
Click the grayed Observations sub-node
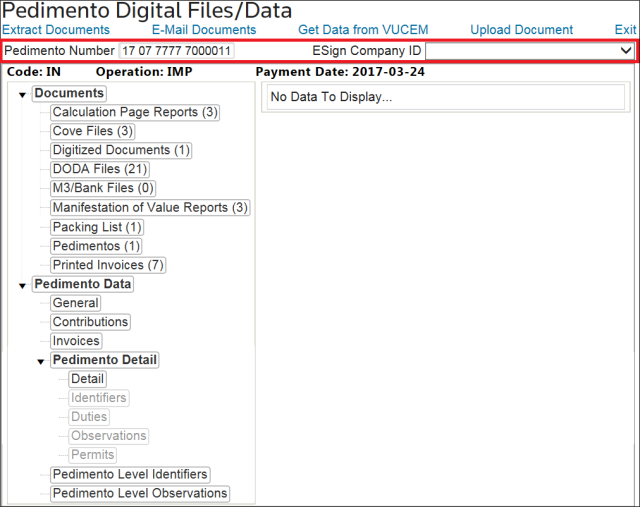[109, 436]
